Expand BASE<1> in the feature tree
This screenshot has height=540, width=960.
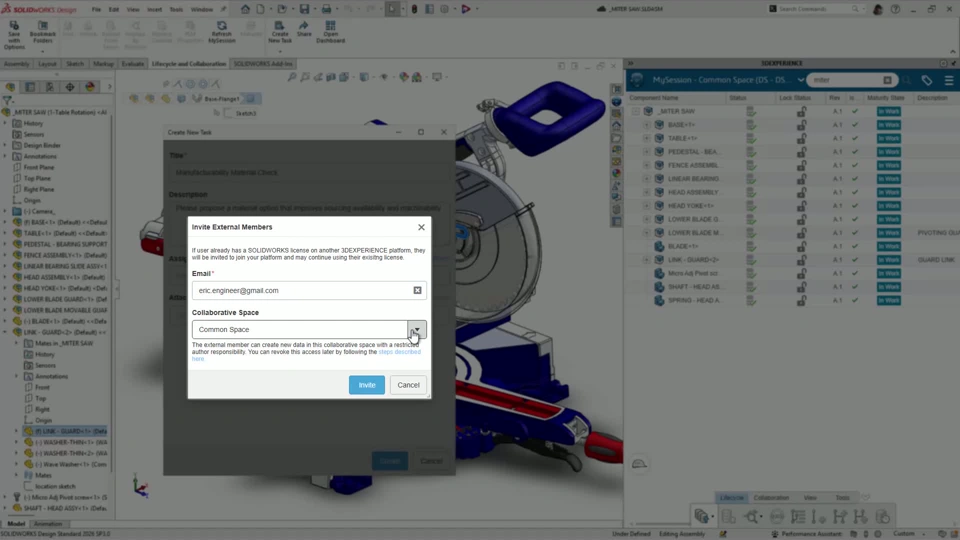tap(6, 222)
